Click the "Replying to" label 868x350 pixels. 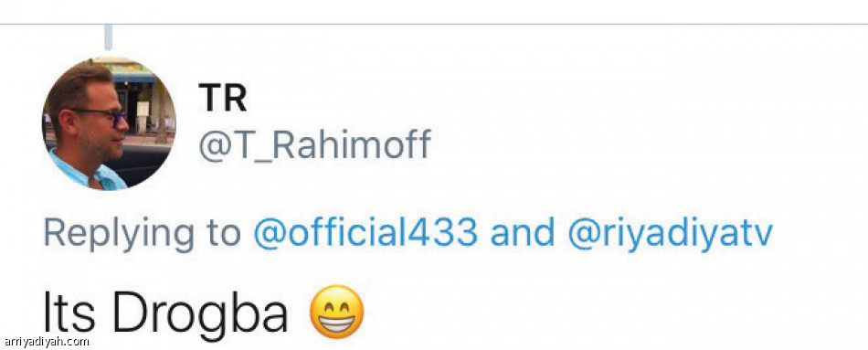[x=142, y=234]
